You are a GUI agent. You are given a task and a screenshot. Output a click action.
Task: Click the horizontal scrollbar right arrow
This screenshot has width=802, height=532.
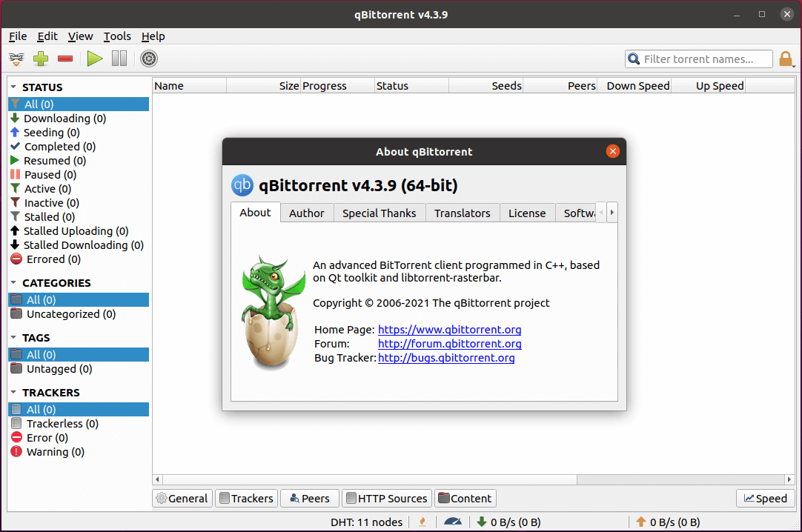[x=789, y=479]
